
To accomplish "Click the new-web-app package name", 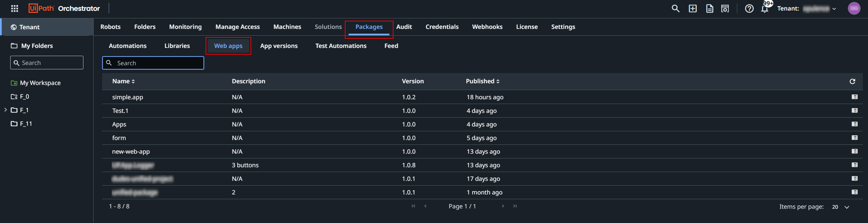I will 131,152.
